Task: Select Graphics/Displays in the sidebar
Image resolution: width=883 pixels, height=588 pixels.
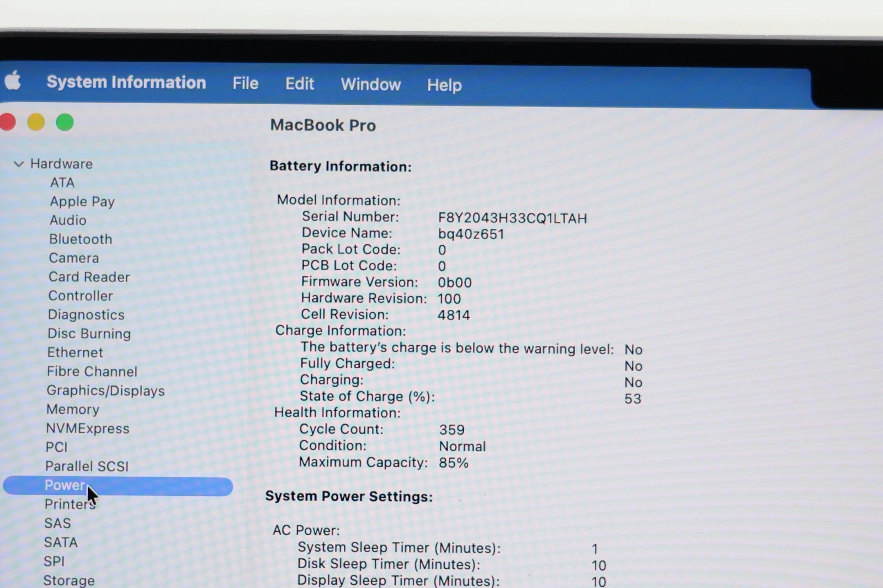Action: pyautogui.click(x=105, y=391)
